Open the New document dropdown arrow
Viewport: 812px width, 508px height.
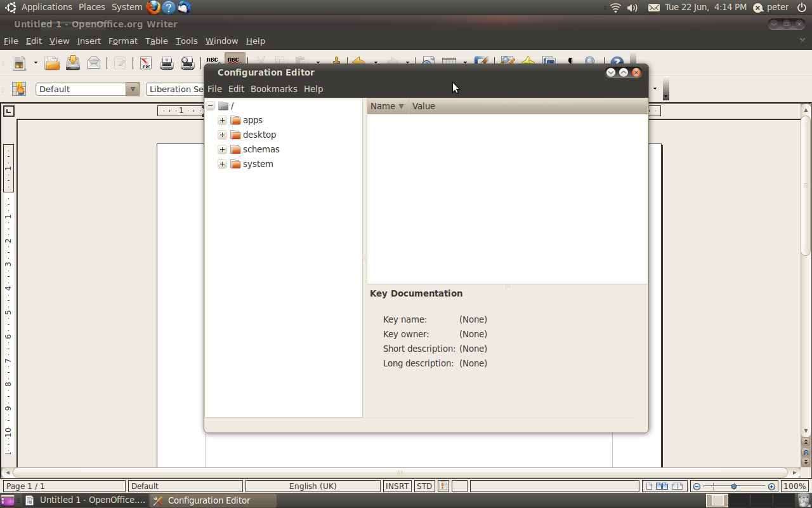tap(36, 63)
